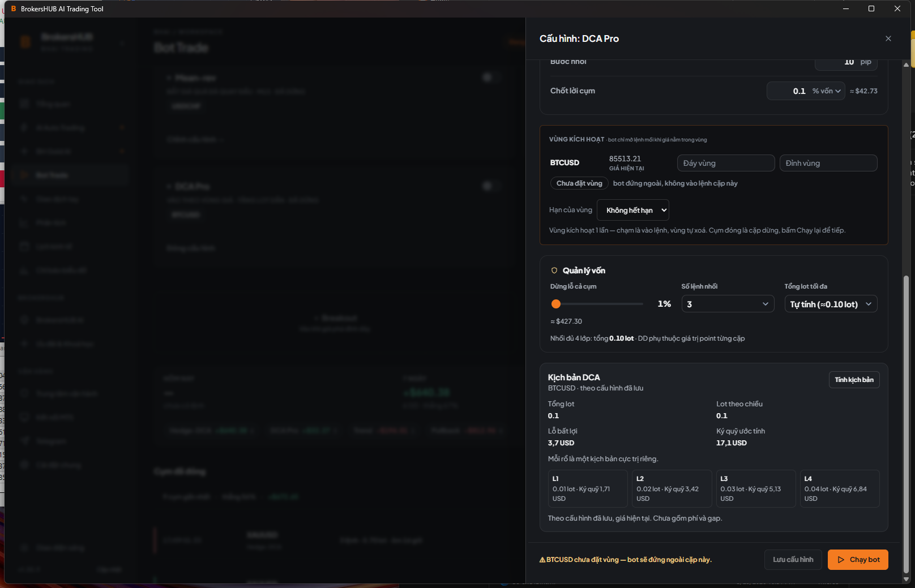Click the scrollbar up arrow
Viewport: 915px width, 588px height.
point(906,64)
